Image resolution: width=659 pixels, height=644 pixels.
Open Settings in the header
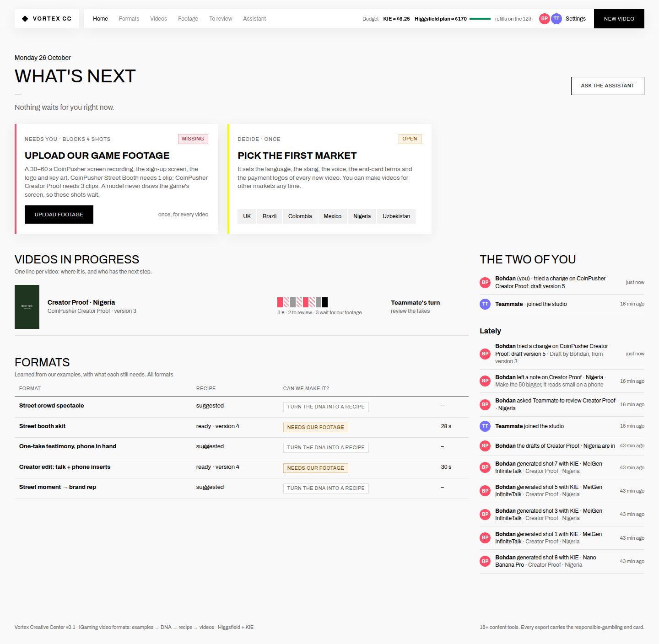click(x=575, y=19)
